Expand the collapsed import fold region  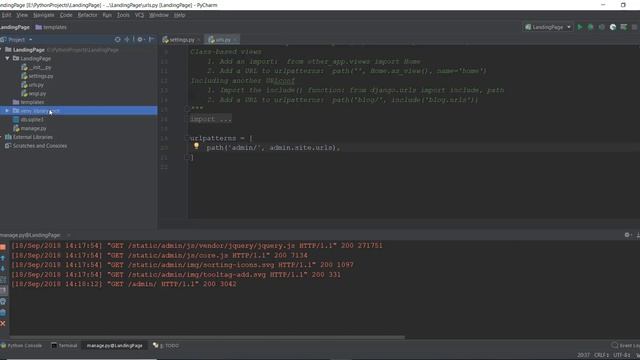211,119
